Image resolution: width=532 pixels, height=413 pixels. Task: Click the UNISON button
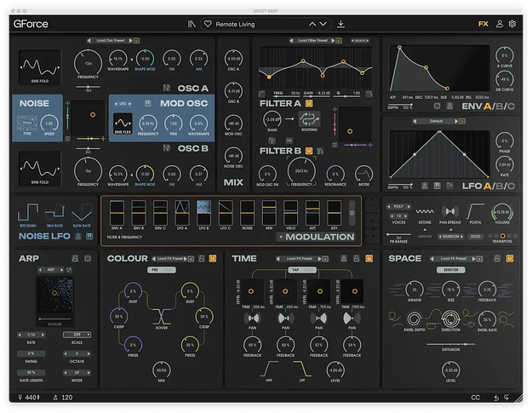[x=425, y=237]
